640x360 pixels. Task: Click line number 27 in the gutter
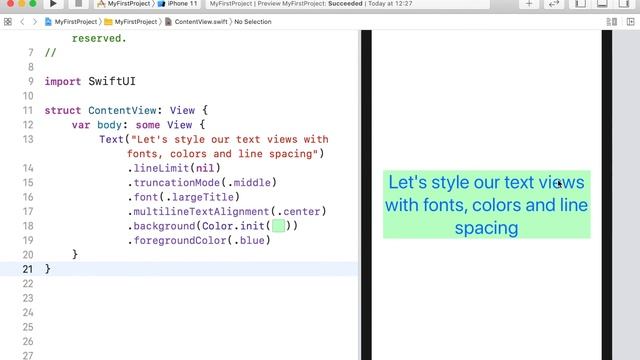tap(28, 356)
